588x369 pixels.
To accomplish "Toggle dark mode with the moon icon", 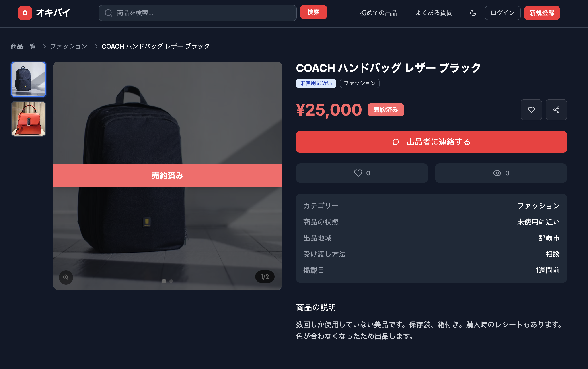I will point(473,13).
